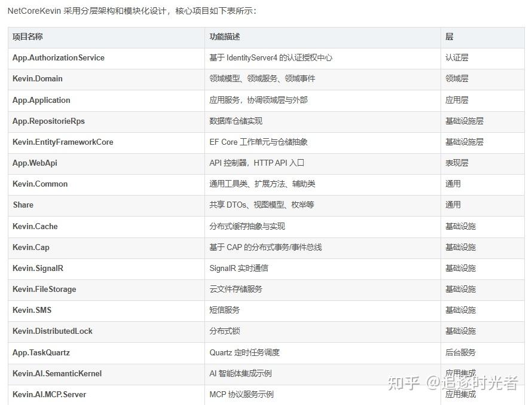
Task: Click 通用 in the Share row
Action: 453,205
